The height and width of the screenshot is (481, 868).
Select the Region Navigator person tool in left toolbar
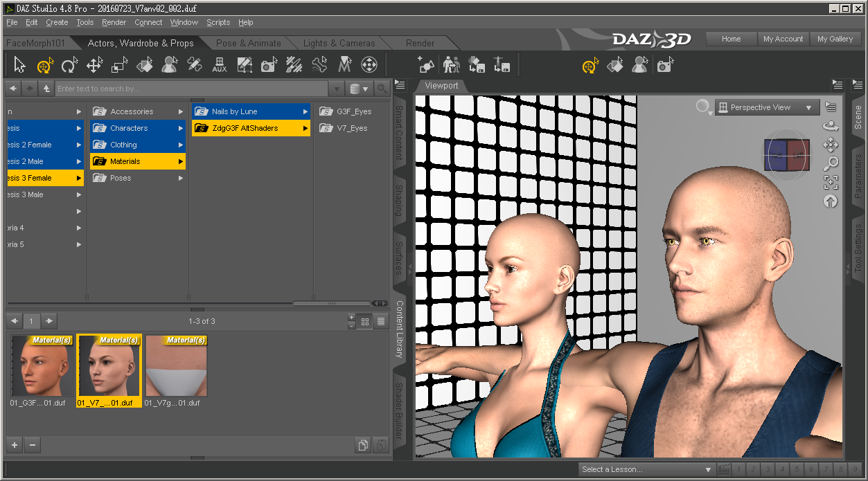click(169, 66)
